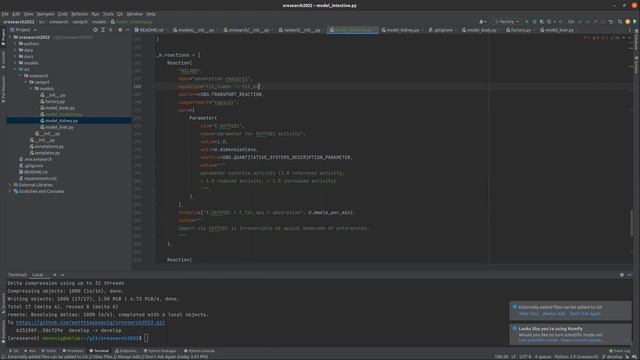Switch to the factory.py editor tab
The width and height of the screenshot is (640, 360).
[x=518, y=30]
